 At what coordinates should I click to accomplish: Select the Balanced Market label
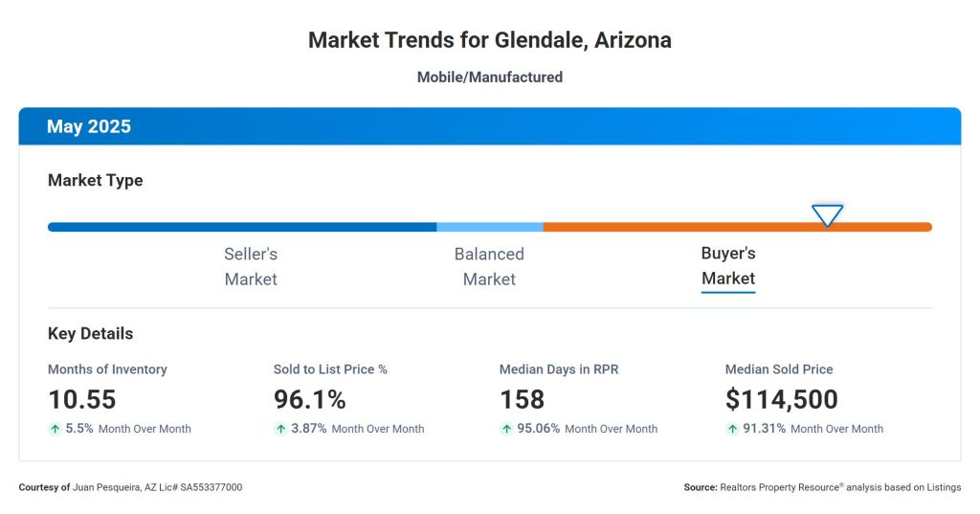pyautogui.click(x=489, y=266)
